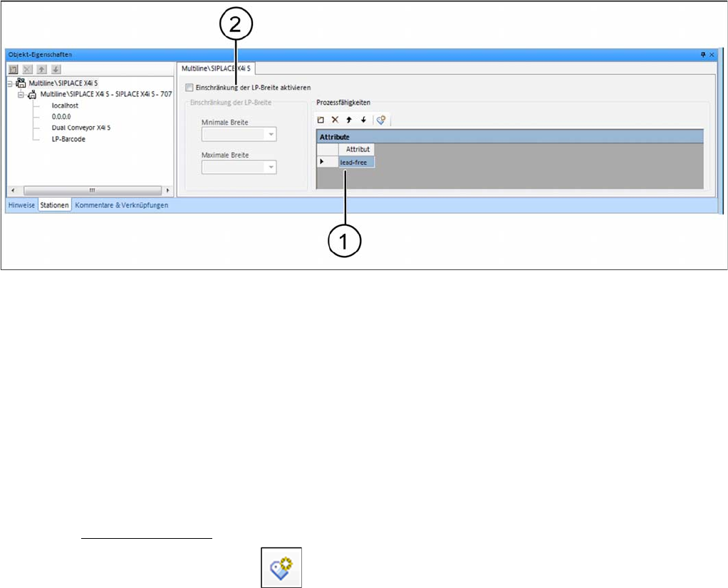The height and width of the screenshot is (588, 728).
Task: Collapse the root Multiline\SIPLACE X4i S node
Action: (10, 83)
